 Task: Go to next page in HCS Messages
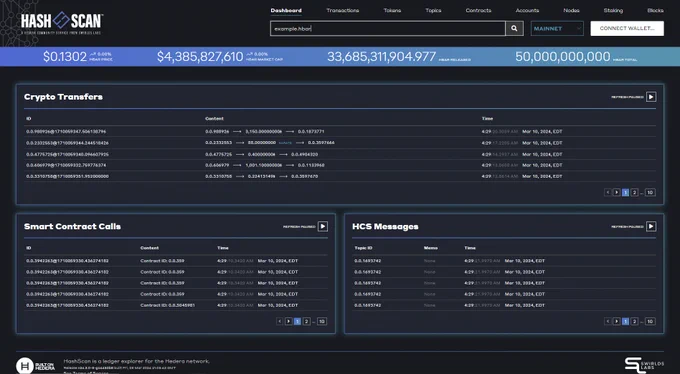616,322
